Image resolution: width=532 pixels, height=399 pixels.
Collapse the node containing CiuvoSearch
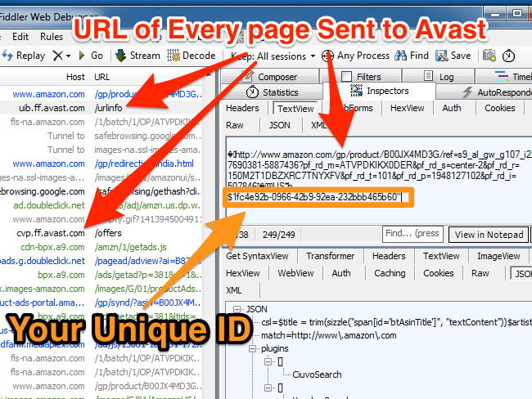(268, 361)
